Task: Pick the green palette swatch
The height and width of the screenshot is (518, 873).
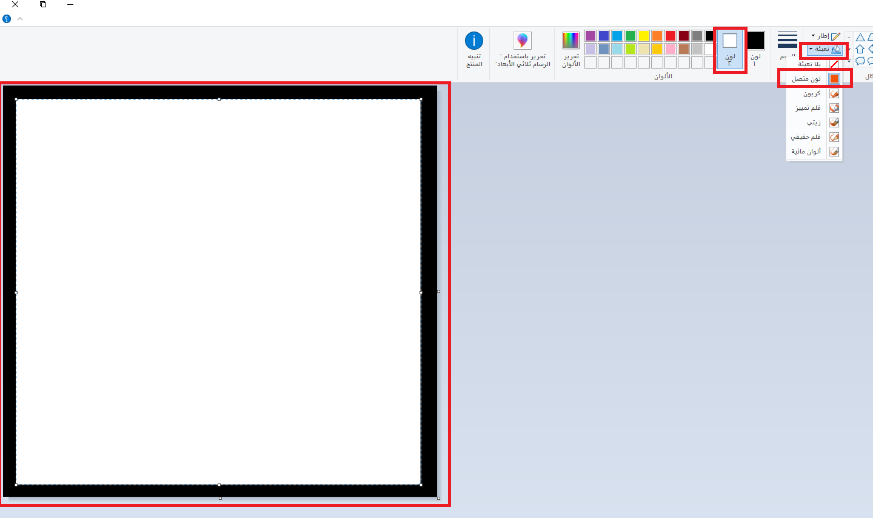Action: (x=630, y=36)
